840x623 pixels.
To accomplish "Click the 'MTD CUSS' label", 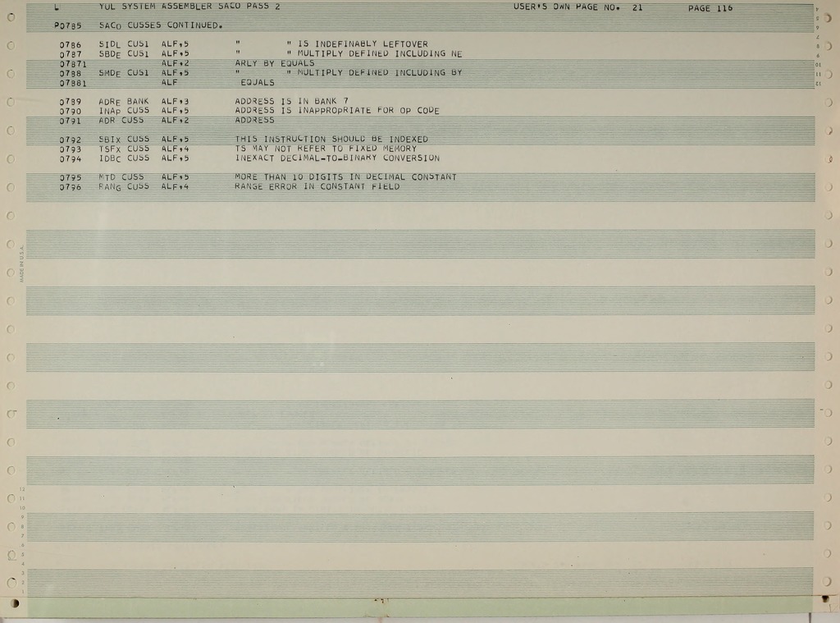I will [121, 177].
